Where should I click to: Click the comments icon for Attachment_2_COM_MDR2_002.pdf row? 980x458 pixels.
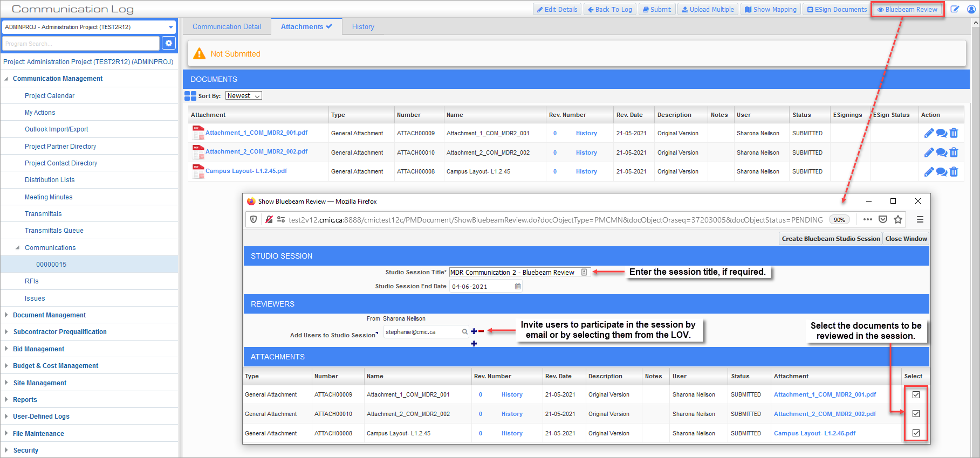coord(941,152)
